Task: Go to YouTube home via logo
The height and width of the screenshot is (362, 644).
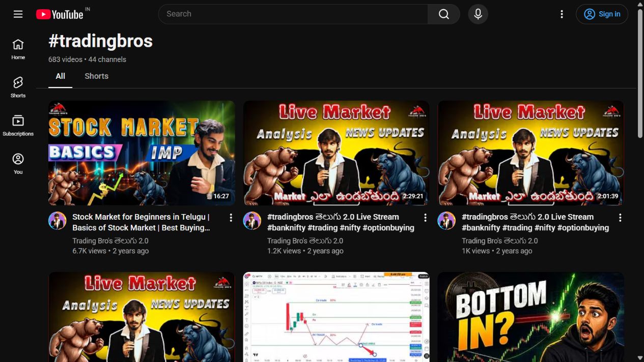Action: pos(60,14)
